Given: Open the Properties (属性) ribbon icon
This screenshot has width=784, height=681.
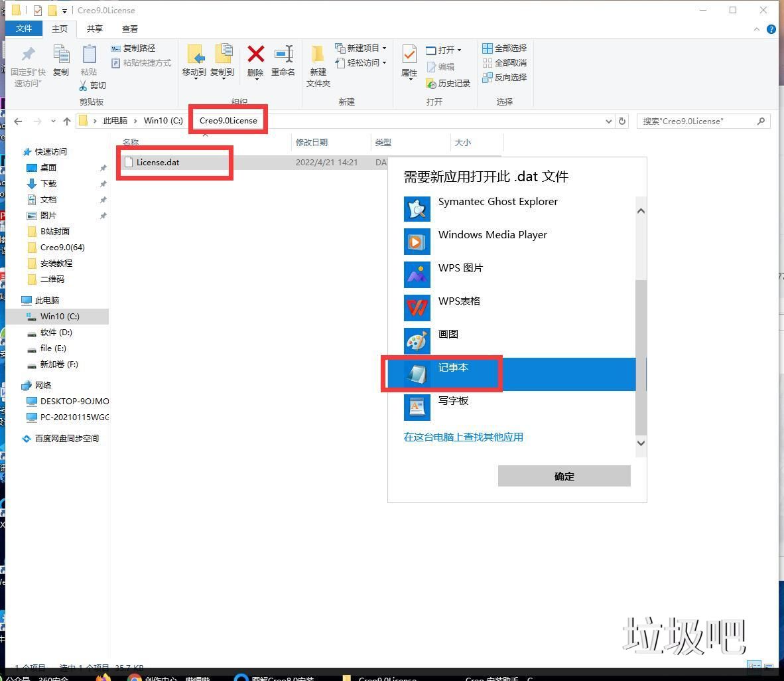Looking at the screenshot, I should pos(409,55).
